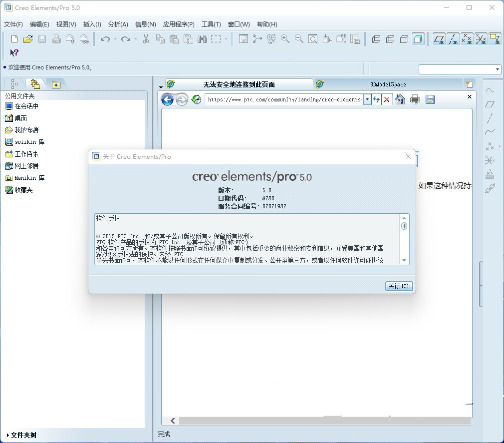Click the Redo arrow icon
The height and width of the screenshot is (443, 504).
point(126,39)
